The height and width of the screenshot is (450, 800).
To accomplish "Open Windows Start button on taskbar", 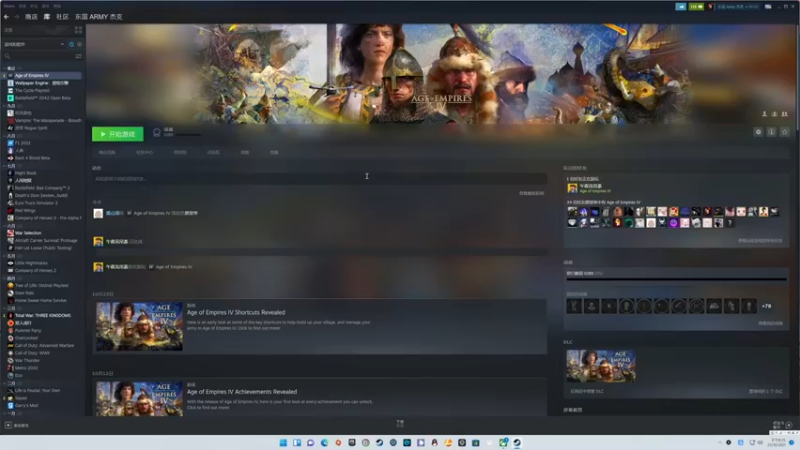I will 283,443.
